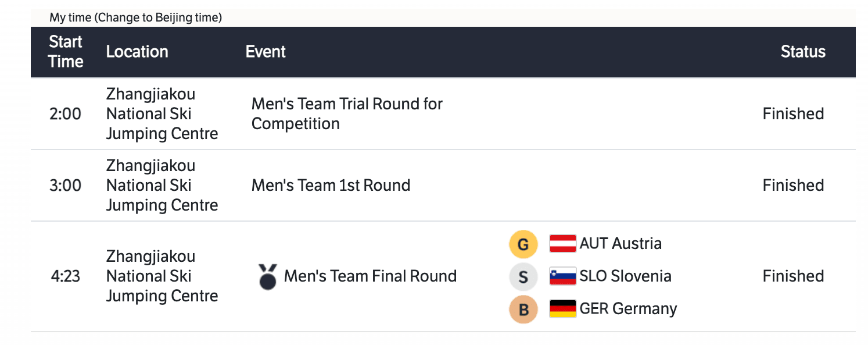868x345 pixels.
Task: Click the Germany flag icon
Action: pos(562,309)
